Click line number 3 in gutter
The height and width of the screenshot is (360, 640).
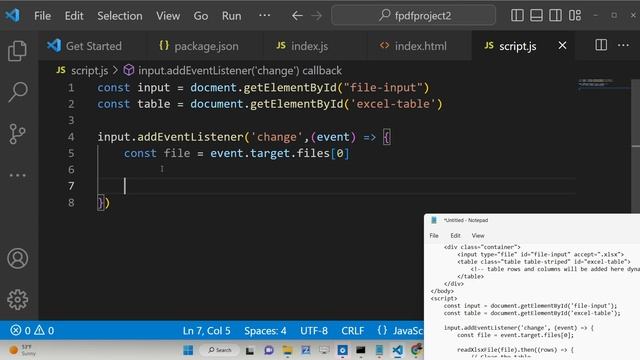pyautogui.click(x=71, y=120)
